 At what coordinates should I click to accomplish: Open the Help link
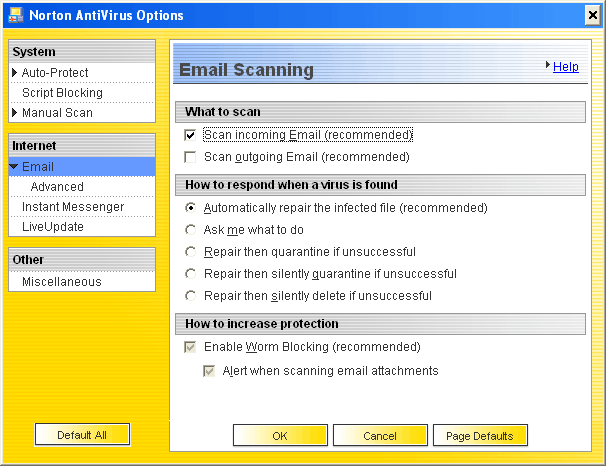(565, 67)
